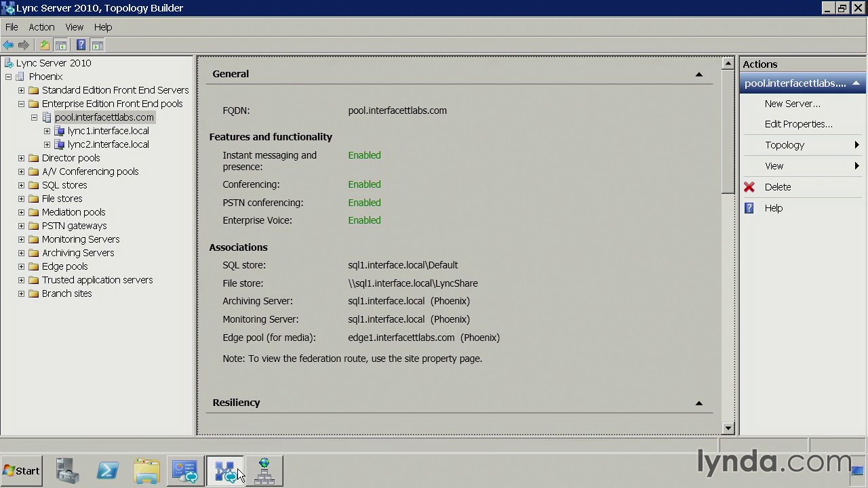Click the details pane scroll down arrow
868x488 pixels.
point(728,428)
